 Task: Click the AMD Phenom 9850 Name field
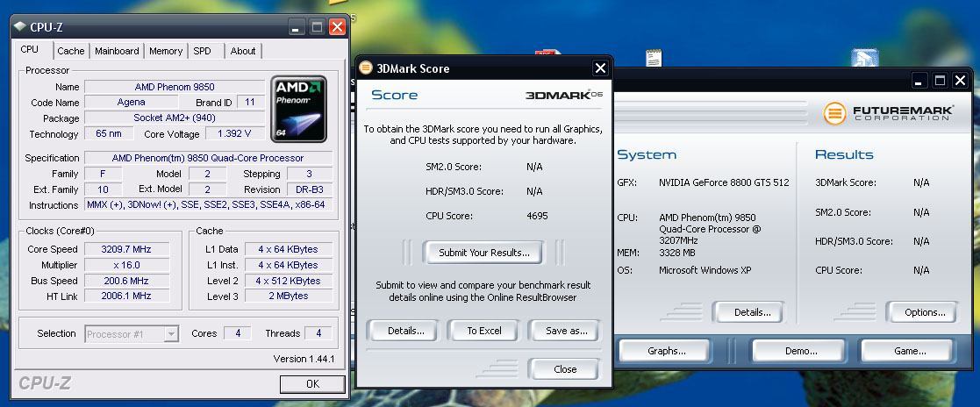pos(175,87)
